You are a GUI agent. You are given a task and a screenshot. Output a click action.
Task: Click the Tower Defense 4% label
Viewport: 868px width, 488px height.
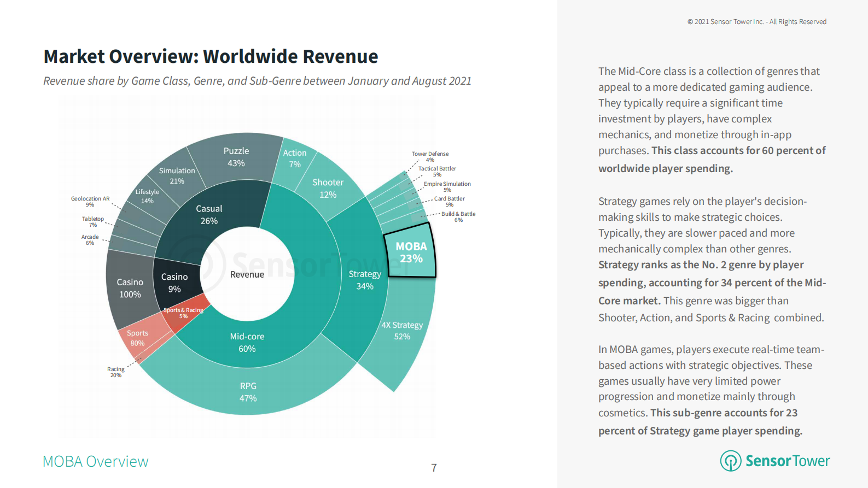tap(430, 156)
